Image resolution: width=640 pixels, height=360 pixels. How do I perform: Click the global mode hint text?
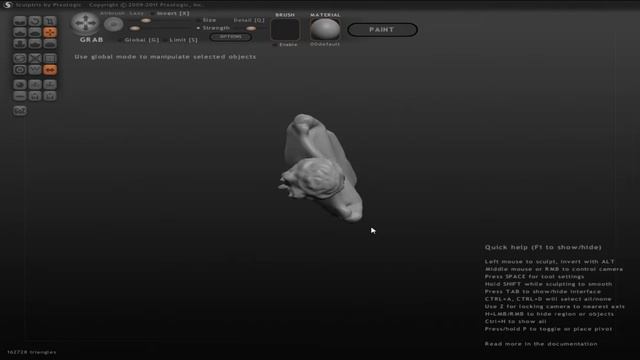tap(165, 57)
